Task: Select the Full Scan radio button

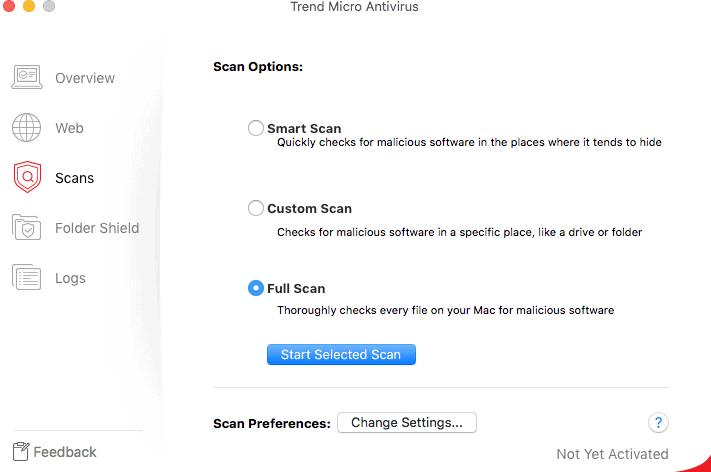Action: tap(256, 288)
